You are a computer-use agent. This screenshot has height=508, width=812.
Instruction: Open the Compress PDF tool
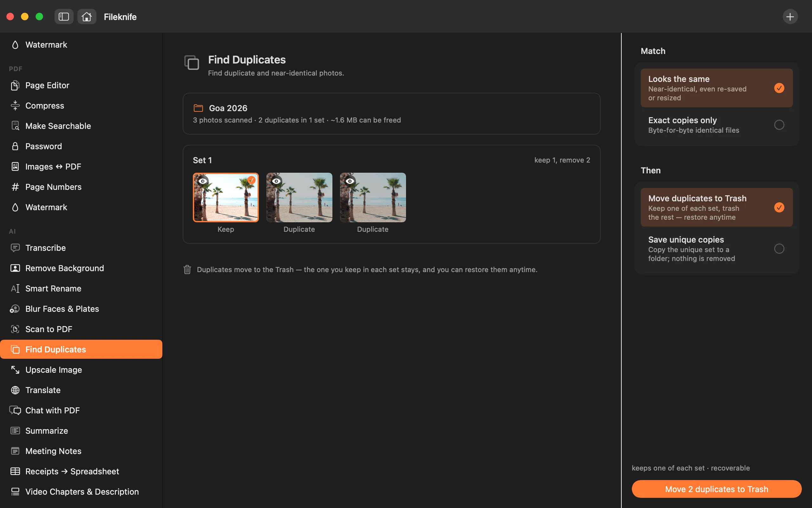[x=81, y=105]
